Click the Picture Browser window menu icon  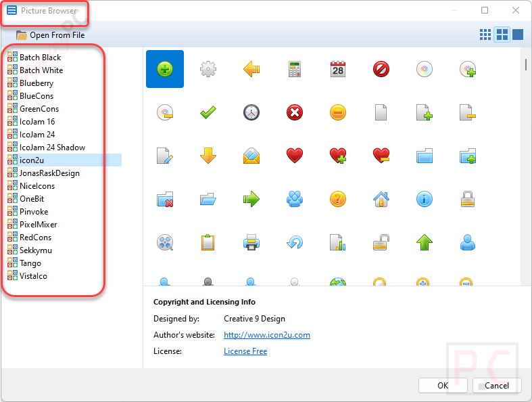[x=12, y=10]
